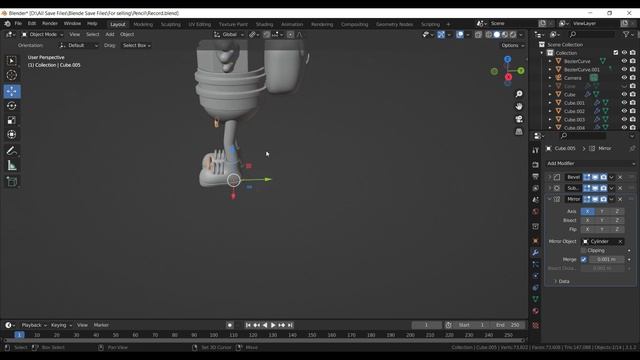The height and width of the screenshot is (360, 640).
Task: Expand Cube.002 in the outliner tree
Action: pyautogui.click(x=550, y=111)
